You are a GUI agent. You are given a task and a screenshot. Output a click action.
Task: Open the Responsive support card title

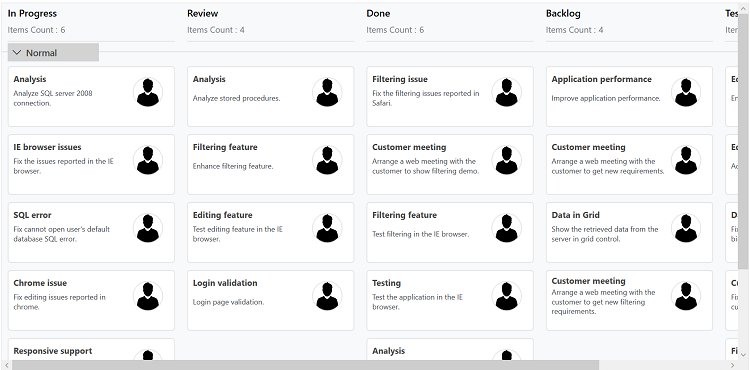(x=53, y=351)
